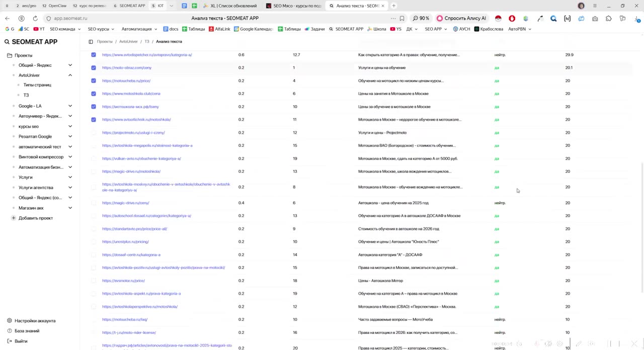Uncheck the avtootlichnik.ru row checkbox
Viewport: 644px width, 350px height.
(x=94, y=120)
